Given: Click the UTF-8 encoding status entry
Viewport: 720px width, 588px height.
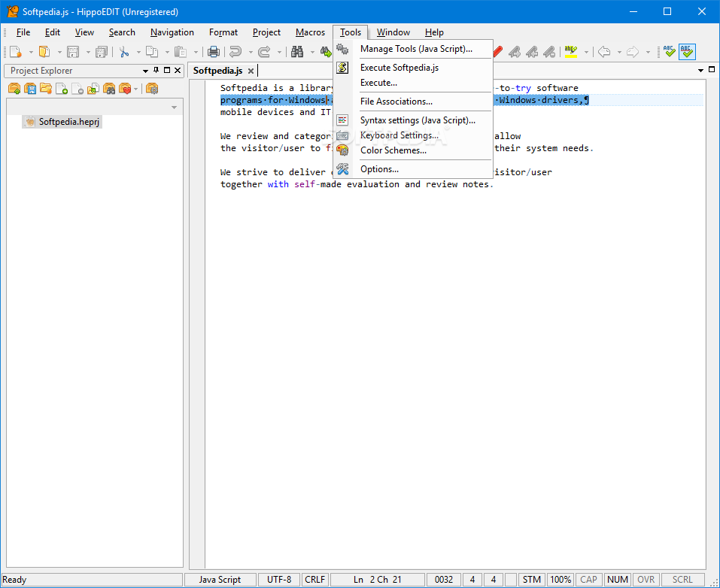Looking at the screenshot, I should pos(279,580).
